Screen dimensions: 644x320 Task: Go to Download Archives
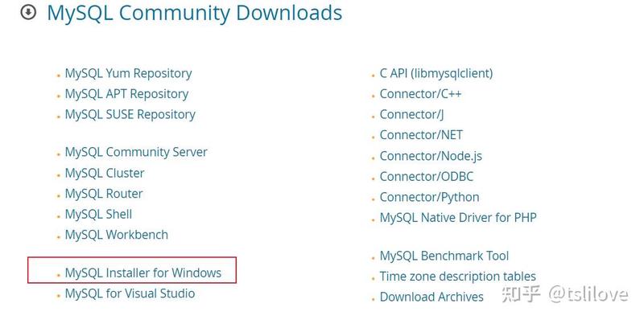(431, 297)
